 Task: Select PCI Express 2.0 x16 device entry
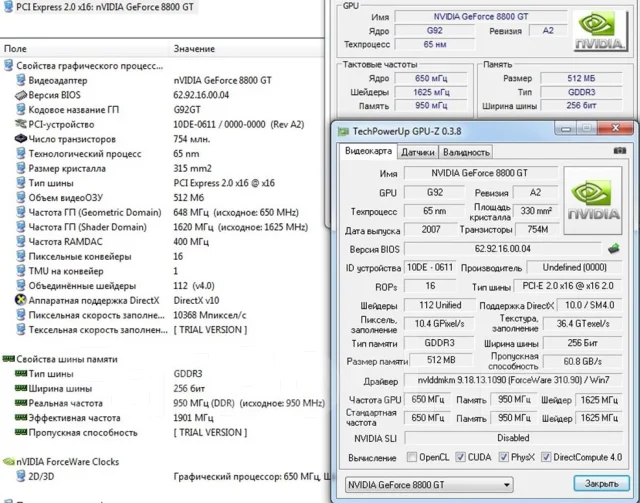[105, 7]
